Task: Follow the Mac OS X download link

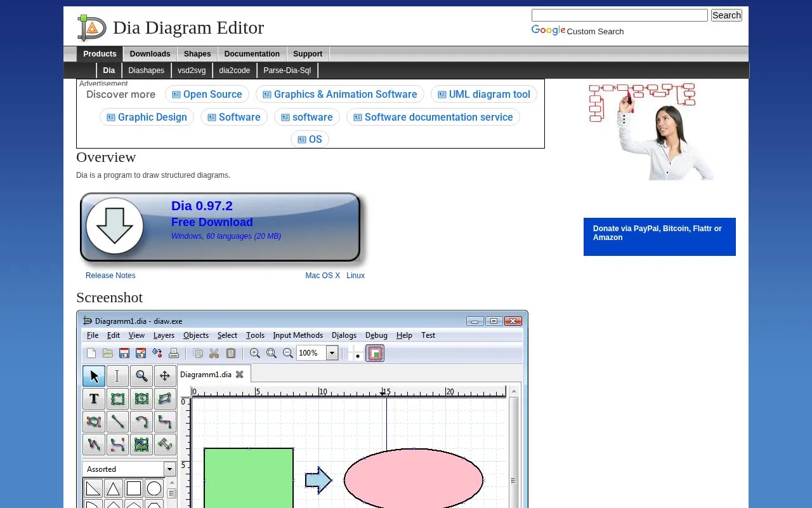Action: (323, 276)
